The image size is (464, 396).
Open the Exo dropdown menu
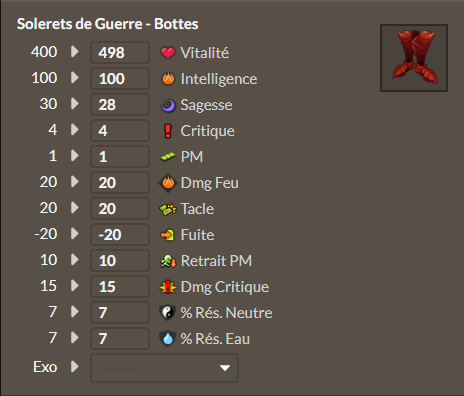[x=164, y=368]
